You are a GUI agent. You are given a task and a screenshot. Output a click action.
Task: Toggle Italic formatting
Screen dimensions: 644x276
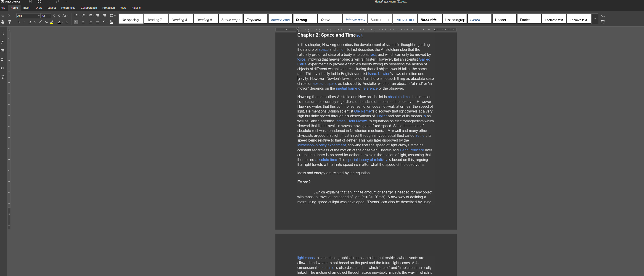point(24,22)
